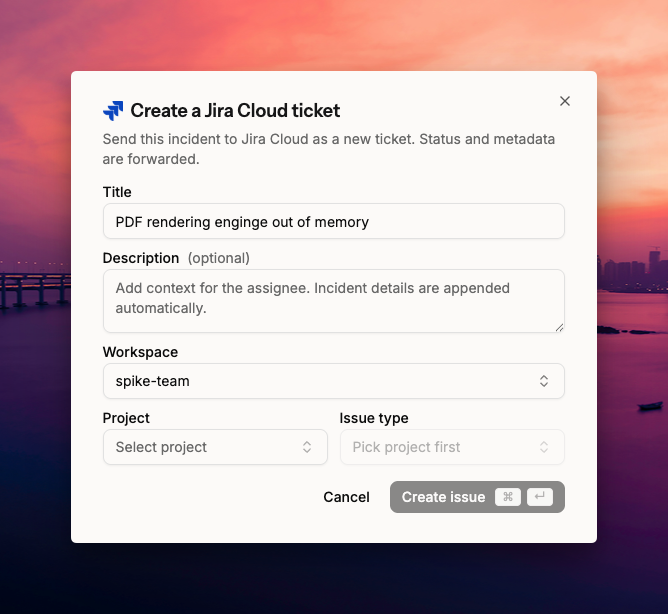Click the "Project" field label
This screenshot has height=614, width=668.
(x=126, y=418)
